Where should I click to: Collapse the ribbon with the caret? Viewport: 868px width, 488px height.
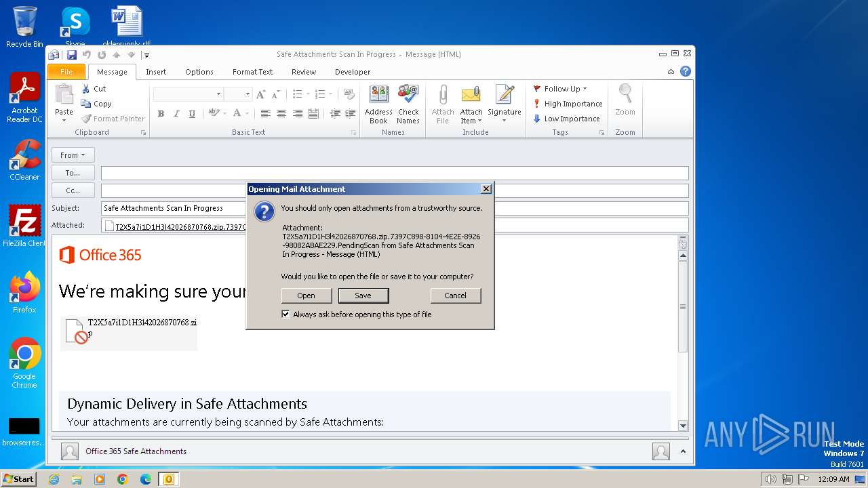pos(671,71)
